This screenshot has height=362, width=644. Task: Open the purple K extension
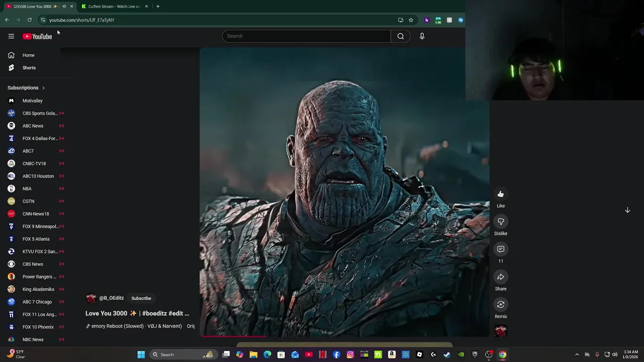coord(427,20)
